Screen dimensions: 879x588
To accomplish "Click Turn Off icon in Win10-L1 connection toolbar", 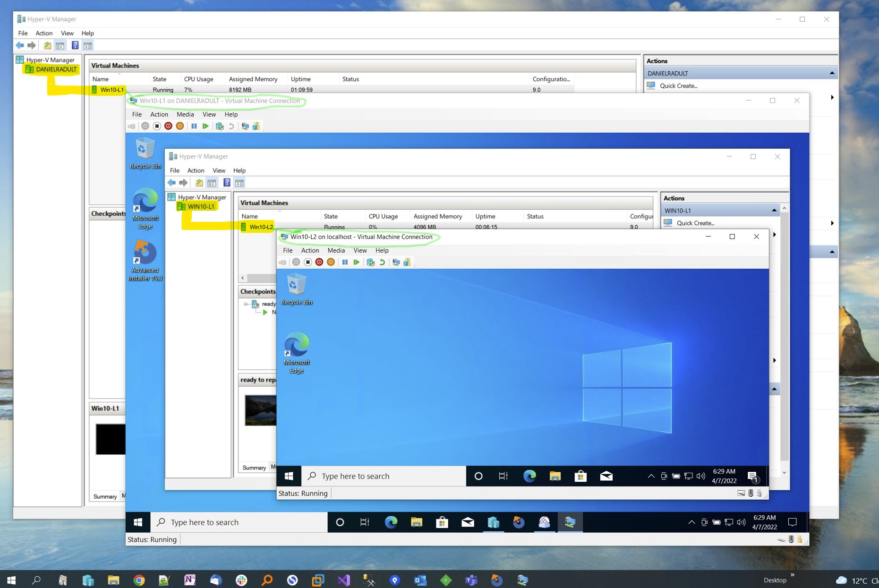I will click(157, 126).
